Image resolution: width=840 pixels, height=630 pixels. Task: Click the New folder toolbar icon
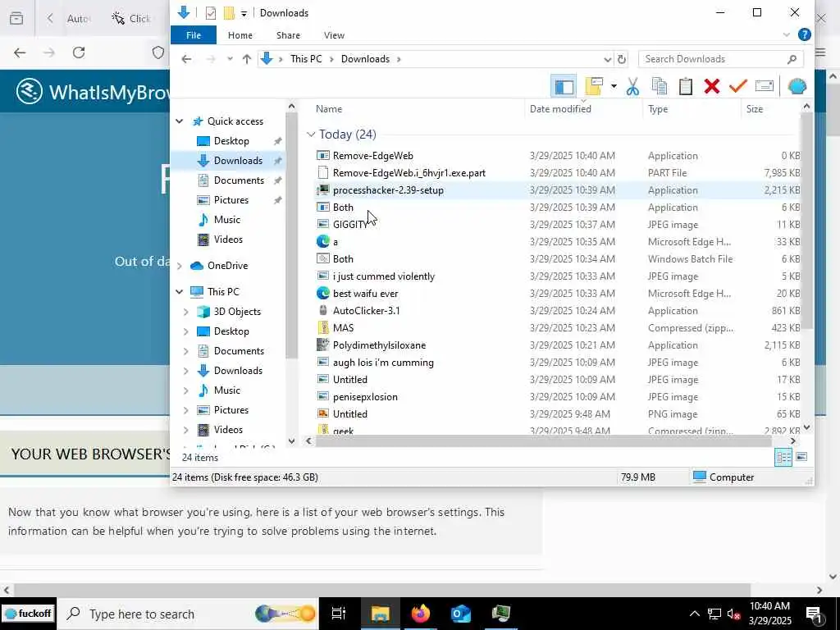[594, 86]
